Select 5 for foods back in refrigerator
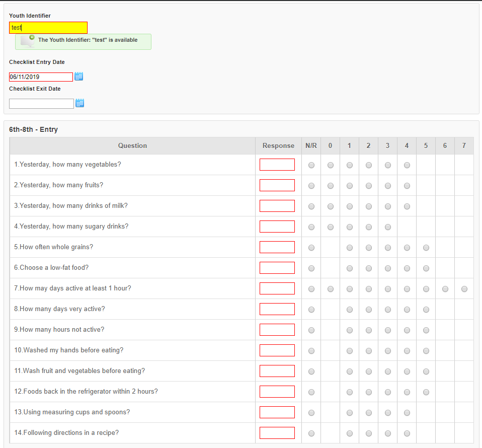This screenshot has height=448, width=482. pyautogui.click(x=426, y=392)
